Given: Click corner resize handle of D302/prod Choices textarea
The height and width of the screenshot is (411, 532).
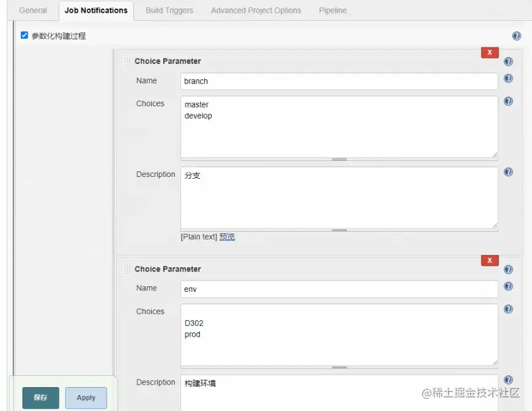Looking at the screenshot, I should point(495,362).
